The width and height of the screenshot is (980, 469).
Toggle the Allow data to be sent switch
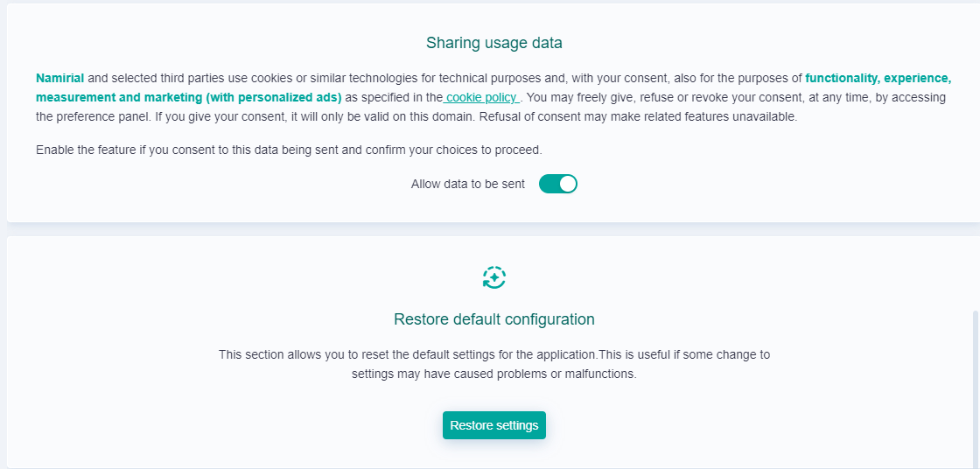(557, 184)
